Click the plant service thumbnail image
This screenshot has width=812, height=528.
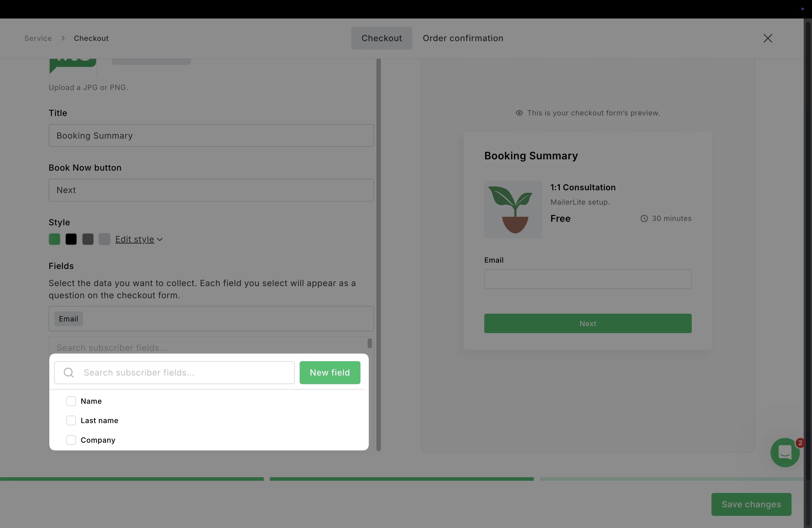[x=513, y=209]
